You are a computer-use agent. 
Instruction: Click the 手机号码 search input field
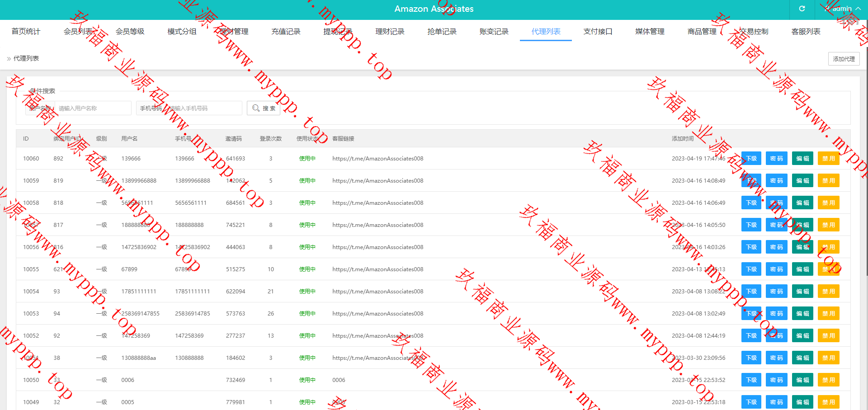click(203, 108)
